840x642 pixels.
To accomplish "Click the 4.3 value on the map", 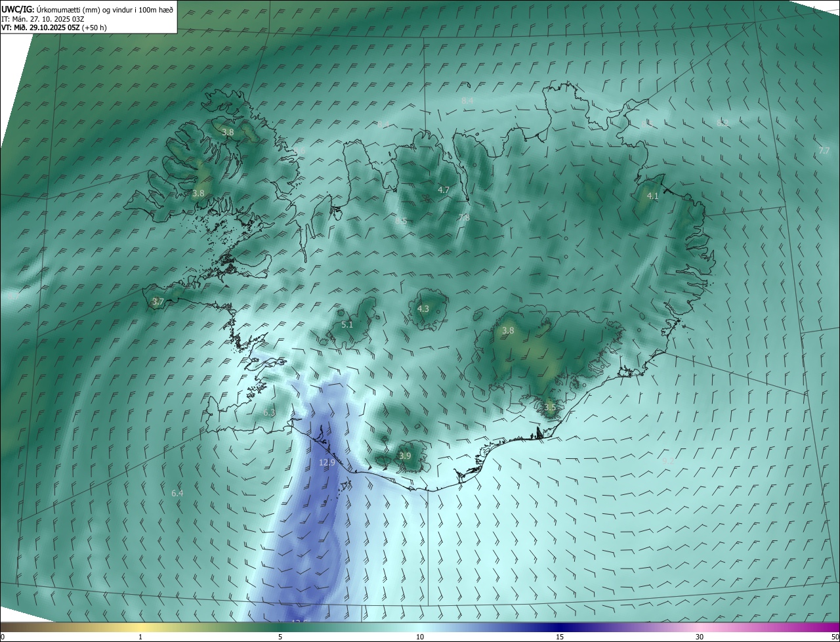I will pos(423,309).
